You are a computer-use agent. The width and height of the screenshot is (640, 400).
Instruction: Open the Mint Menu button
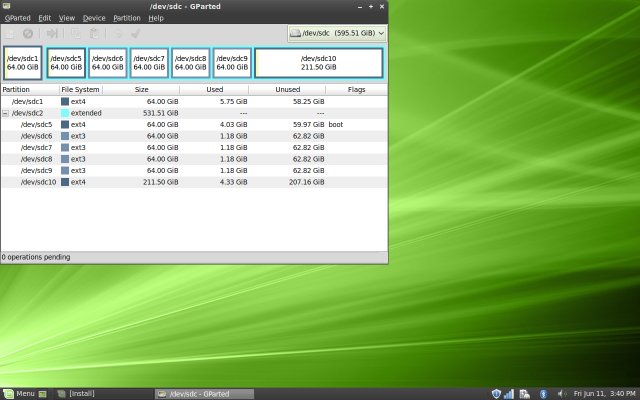pyautogui.click(x=19, y=393)
